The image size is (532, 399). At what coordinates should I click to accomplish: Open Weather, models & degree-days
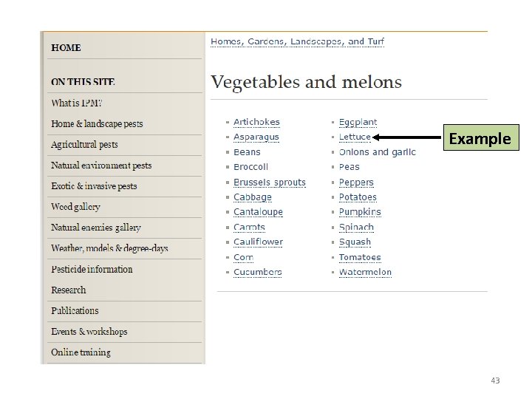click(109, 248)
